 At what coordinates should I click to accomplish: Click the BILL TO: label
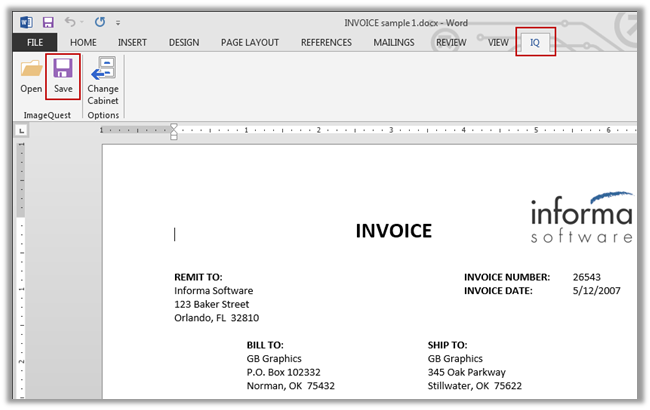(x=265, y=345)
